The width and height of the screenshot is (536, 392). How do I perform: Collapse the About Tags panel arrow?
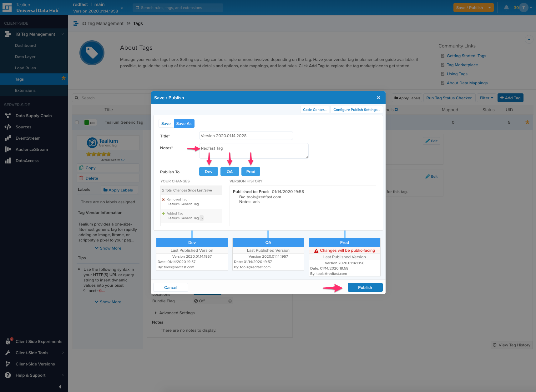(x=529, y=39)
